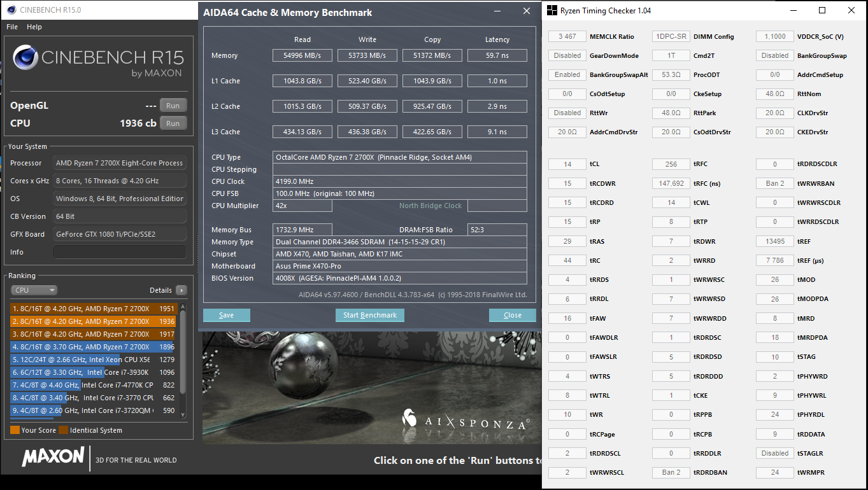Click the Motherboard field Asus Prime X470-Pro
The width and height of the screenshot is (868, 490).
pyautogui.click(x=399, y=266)
